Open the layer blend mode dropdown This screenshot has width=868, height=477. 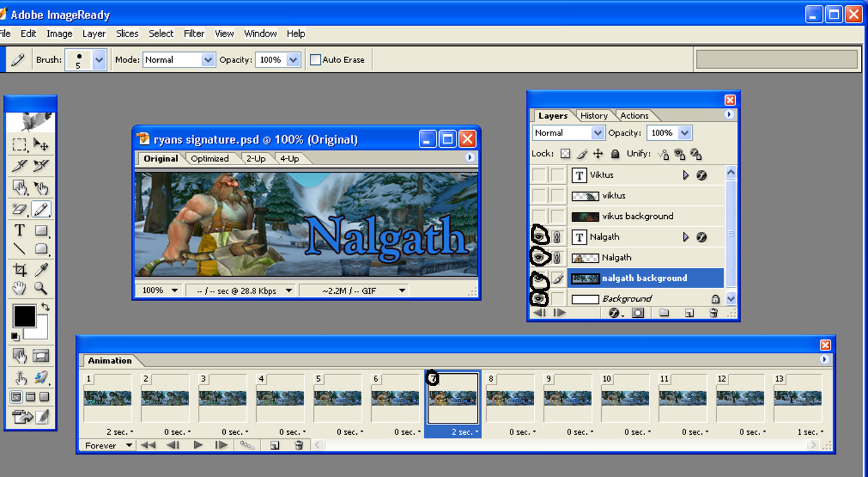(598, 133)
